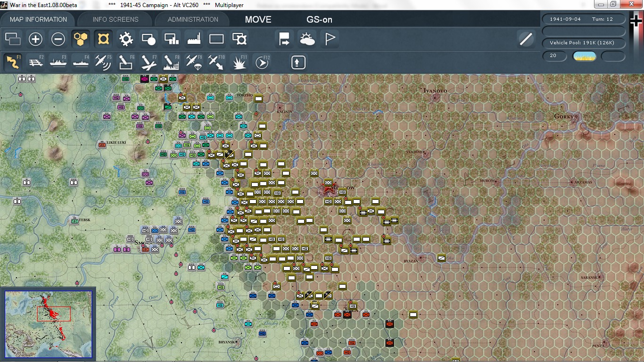Click the Arzamas city label

pos(583,182)
